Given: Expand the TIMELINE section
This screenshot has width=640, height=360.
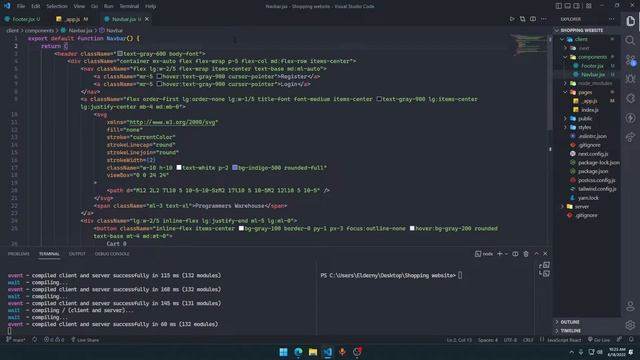Looking at the screenshot, I should pos(586,331).
